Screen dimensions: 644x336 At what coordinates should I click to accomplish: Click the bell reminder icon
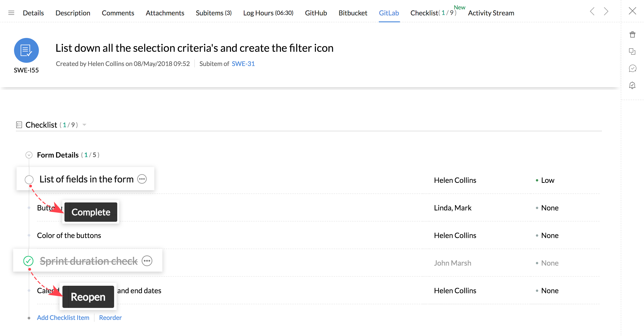pyautogui.click(x=632, y=85)
